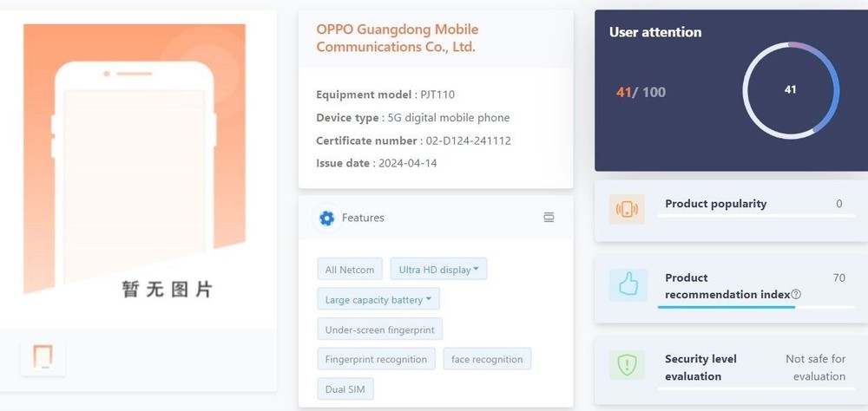This screenshot has height=411, width=868.
Task: Expand the Ultra HD display dropdown
Action: pyautogui.click(x=438, y=270)
